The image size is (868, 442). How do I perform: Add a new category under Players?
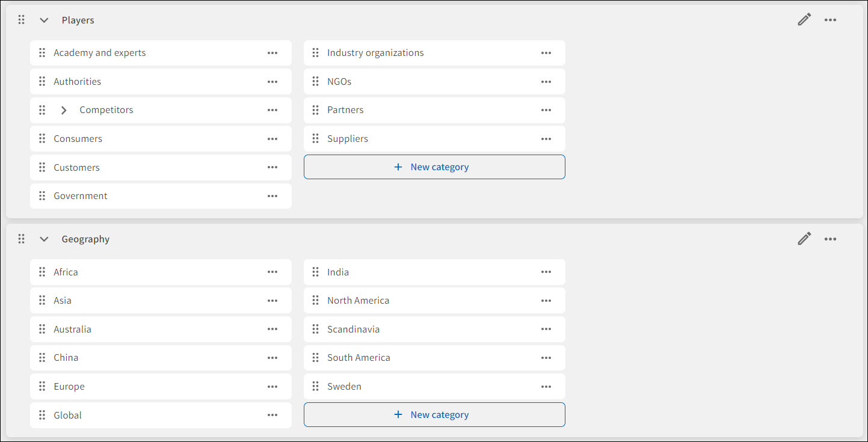(434, 167)
